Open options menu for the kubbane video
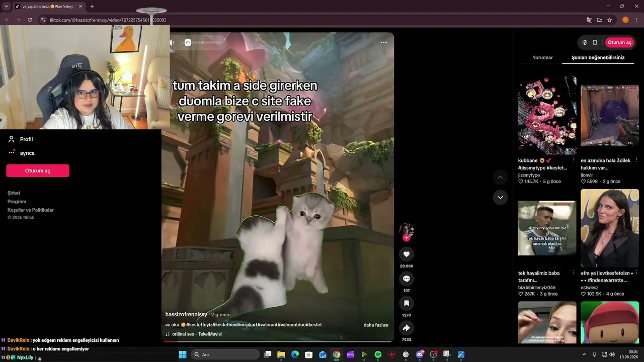Viewport: 644px width, 362px height. click(574, 160)
